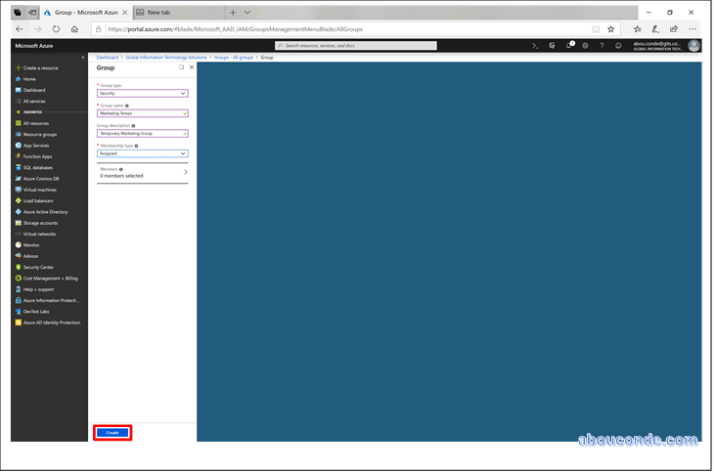Click the help question mark icon
The height and width of the screenshot is (472, 714).
(601, 45)
